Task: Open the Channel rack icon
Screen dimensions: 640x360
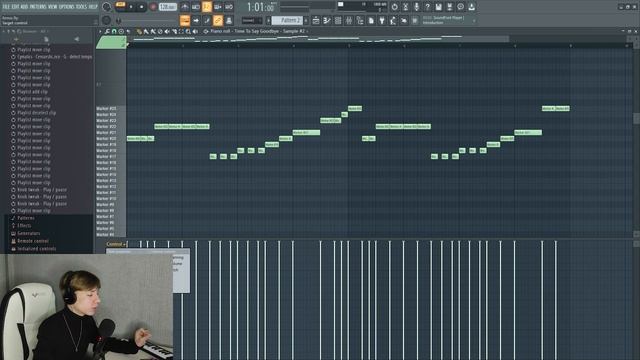Action: pyautogui.click(x=338, y=20)
